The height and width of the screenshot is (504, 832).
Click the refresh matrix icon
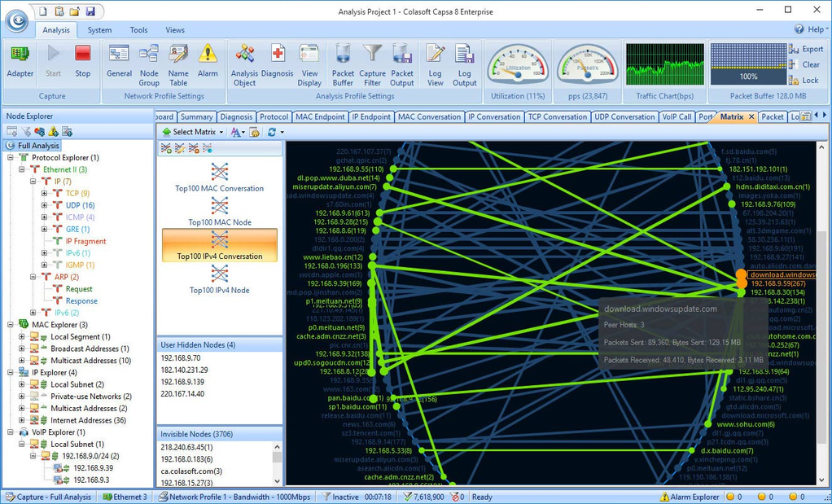pos(272,132)
